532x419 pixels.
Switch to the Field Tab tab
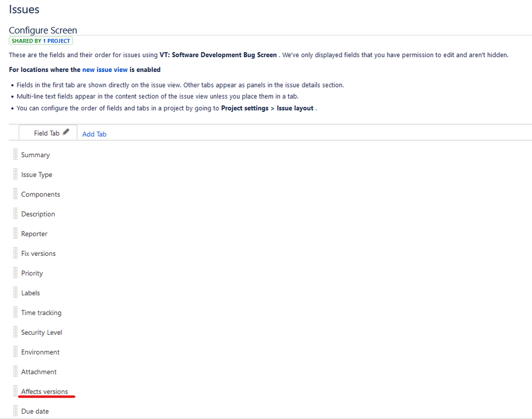[x=45, y=133]
